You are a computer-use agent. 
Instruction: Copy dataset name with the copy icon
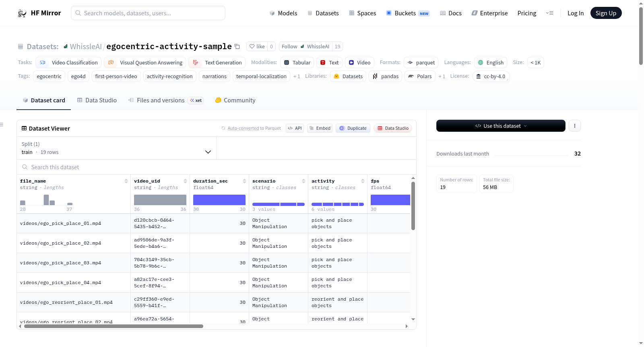click(x=237, y=46)
